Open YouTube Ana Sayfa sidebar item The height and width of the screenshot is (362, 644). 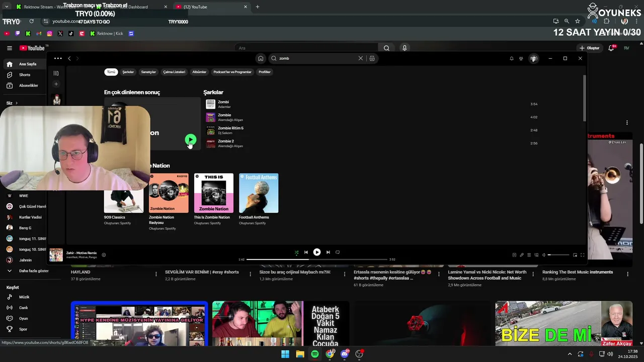[24, 64]
